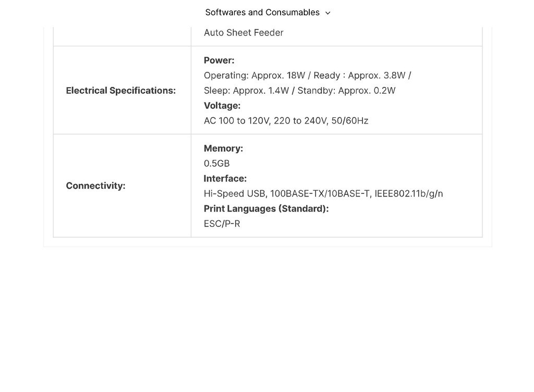This screenshot has width=534, height=392.
Task: Click the 0.5GB memory value
Action: (216, 164)
